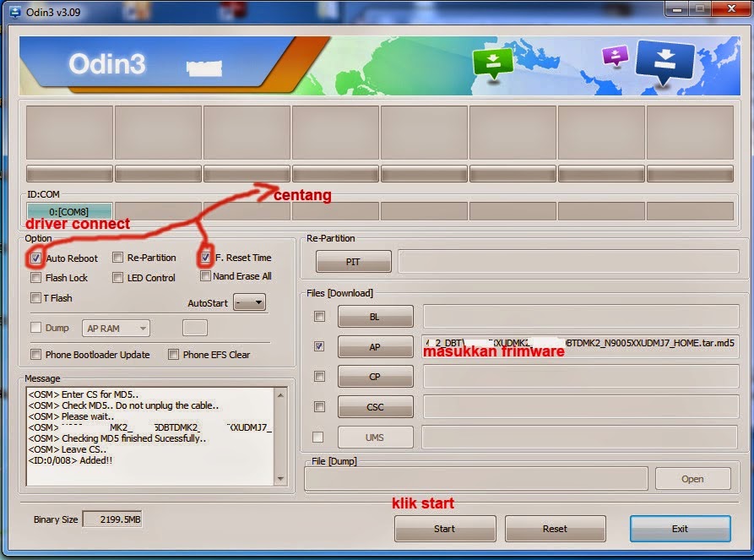The width and height of the screenshot is (754, 560).
Task: Click the CP file button
Action: [376, 377]
